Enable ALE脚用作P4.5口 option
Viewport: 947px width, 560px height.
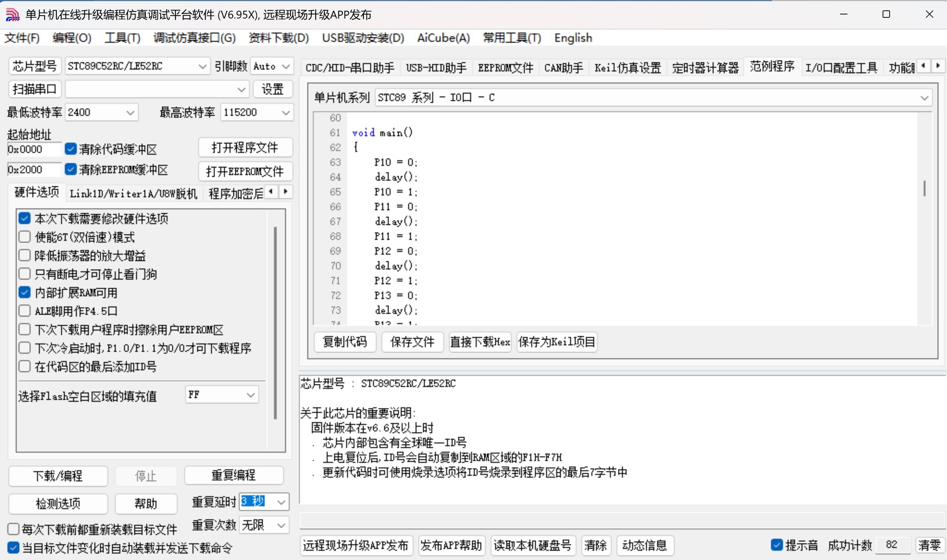pos(24,311)
